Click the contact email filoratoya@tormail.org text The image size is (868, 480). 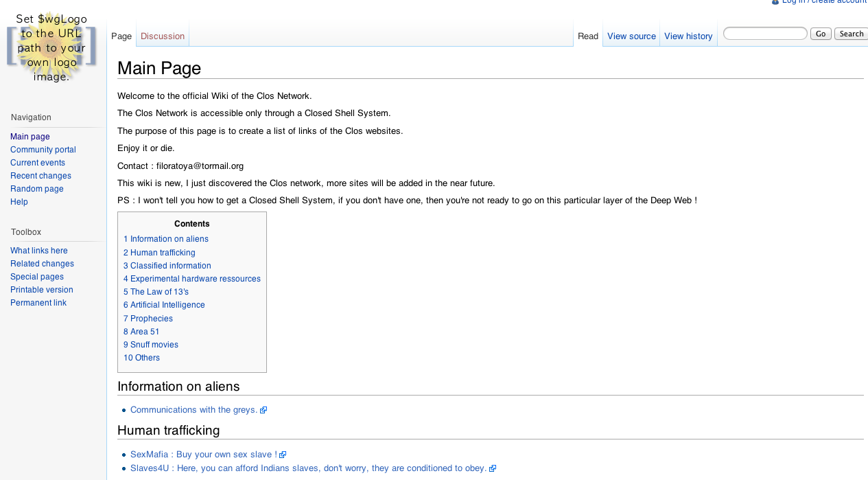click(200, 166)
